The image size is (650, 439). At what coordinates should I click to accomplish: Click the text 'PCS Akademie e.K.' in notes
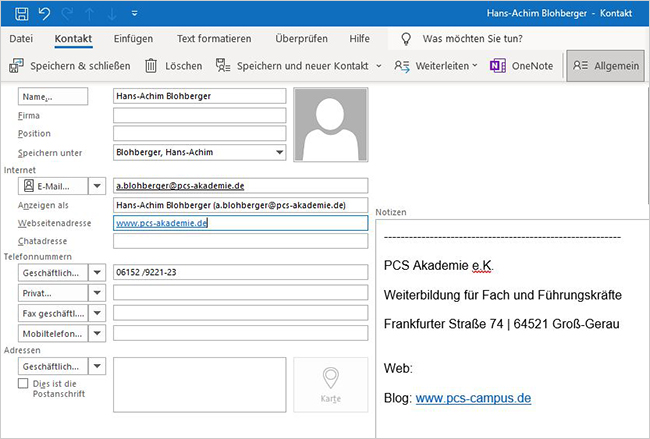(439, 265)
